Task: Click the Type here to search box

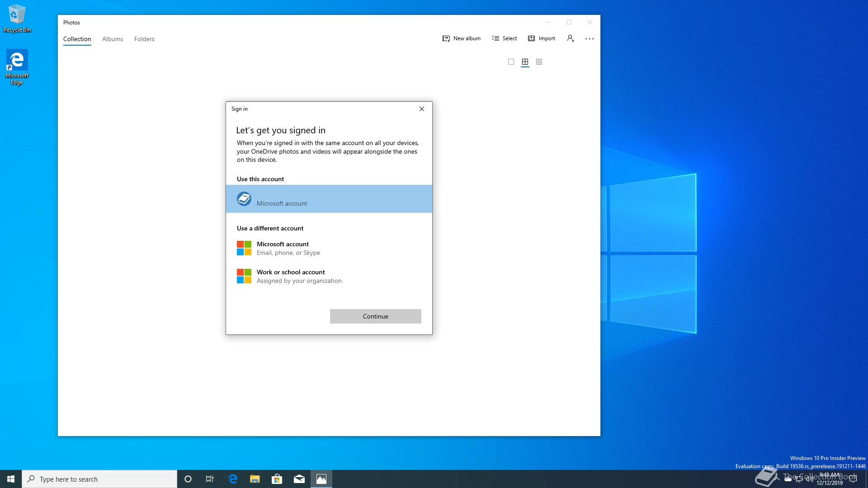Action: tap(99, 479)
